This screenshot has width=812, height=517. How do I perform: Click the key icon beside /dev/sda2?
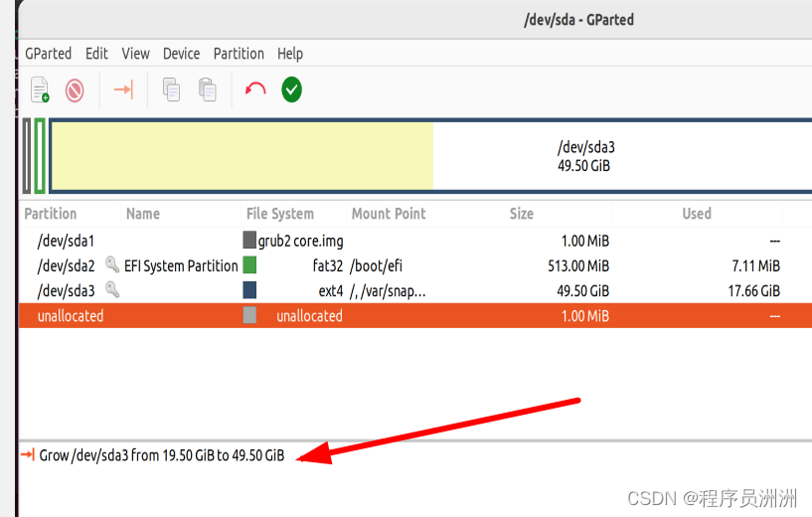coord(112,264)
